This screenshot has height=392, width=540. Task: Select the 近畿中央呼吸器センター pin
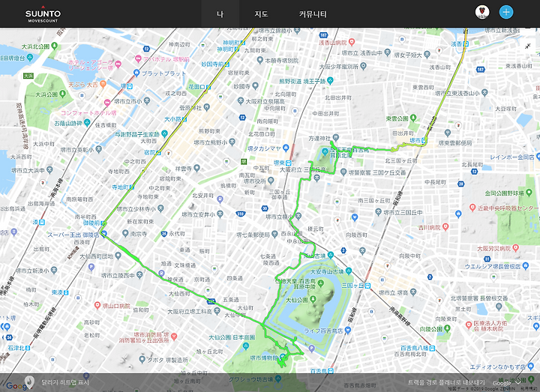click(472, 208)
